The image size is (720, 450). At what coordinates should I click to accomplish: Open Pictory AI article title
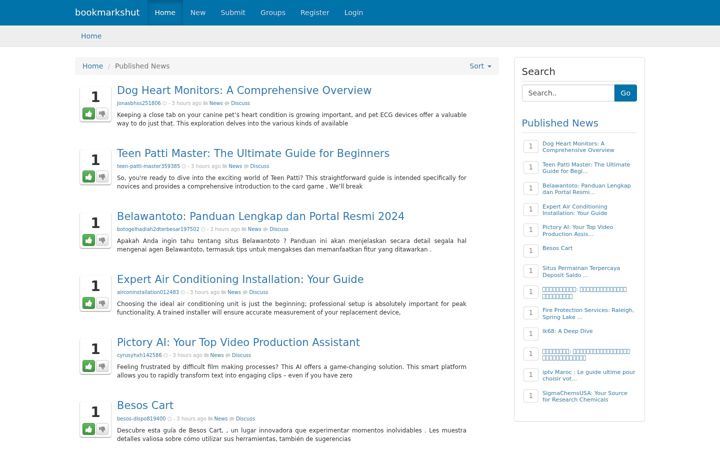[238, 342]
